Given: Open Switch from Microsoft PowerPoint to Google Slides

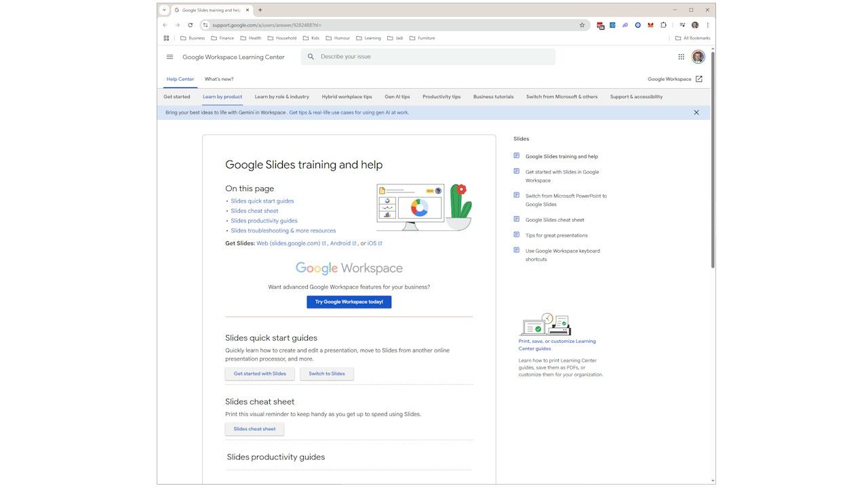Looking at the screenshot, I should [x=566, y=200].
